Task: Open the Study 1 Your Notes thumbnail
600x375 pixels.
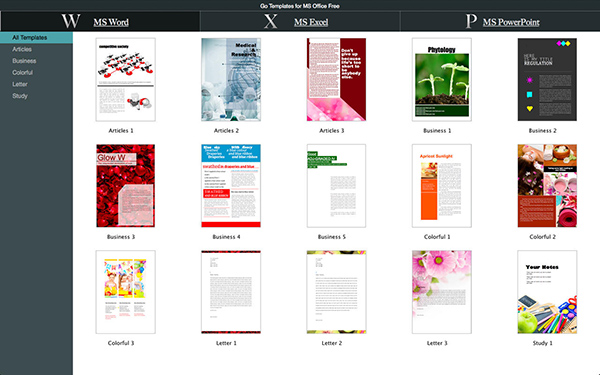Action: [547, 292]
